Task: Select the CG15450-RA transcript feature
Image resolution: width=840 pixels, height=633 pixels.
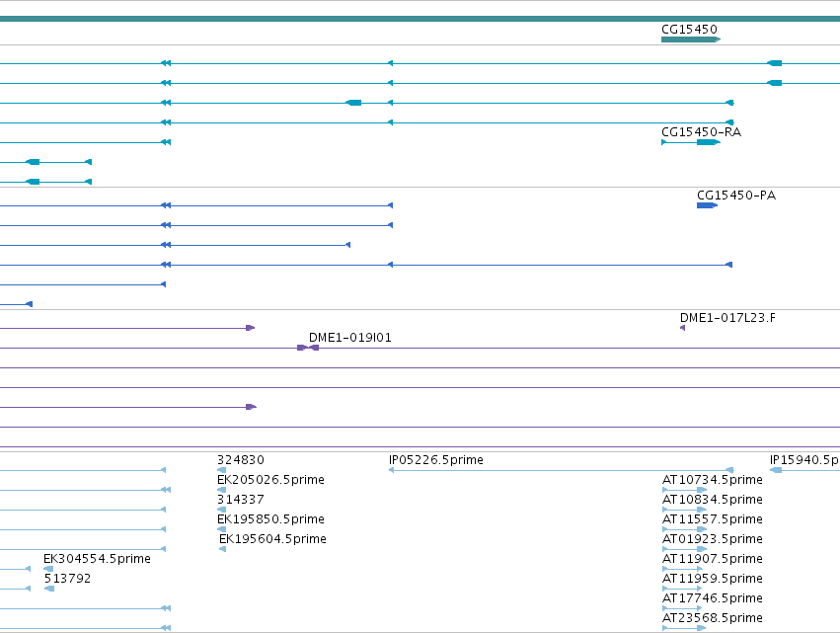Action: pos(691,142)
